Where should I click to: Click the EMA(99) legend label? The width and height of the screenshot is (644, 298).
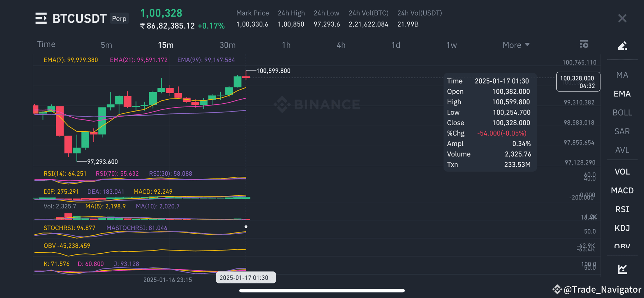(206, 60)
